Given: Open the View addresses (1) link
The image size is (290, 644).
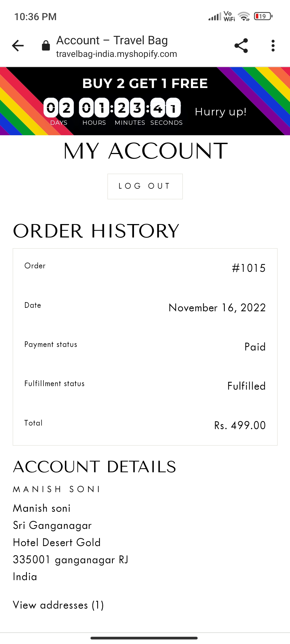Looking at the screenshot, I should click(58, 605).
